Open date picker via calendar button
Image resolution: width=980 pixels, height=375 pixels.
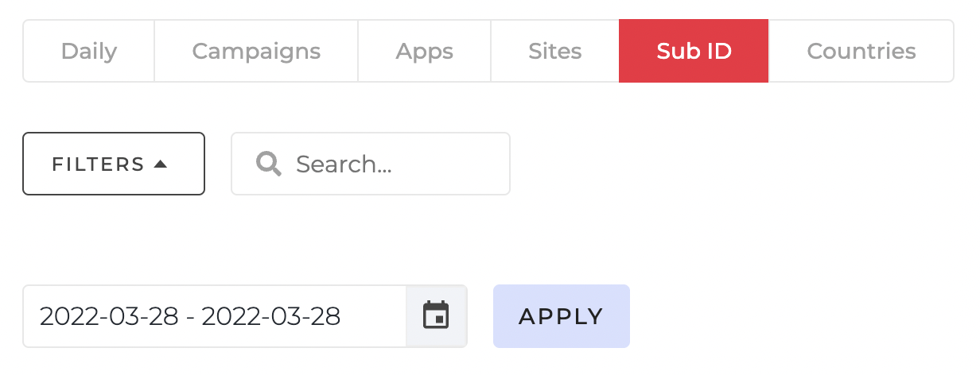coord(436,316)
